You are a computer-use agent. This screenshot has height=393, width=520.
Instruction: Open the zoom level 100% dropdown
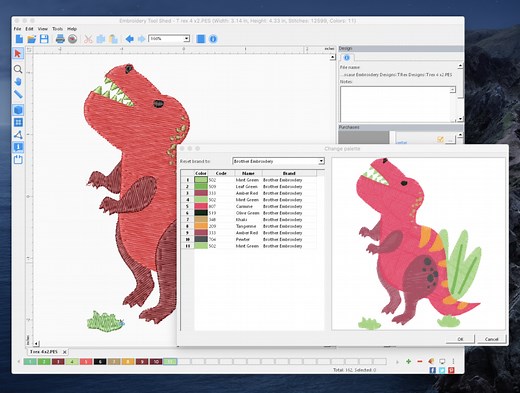[169, 39]
